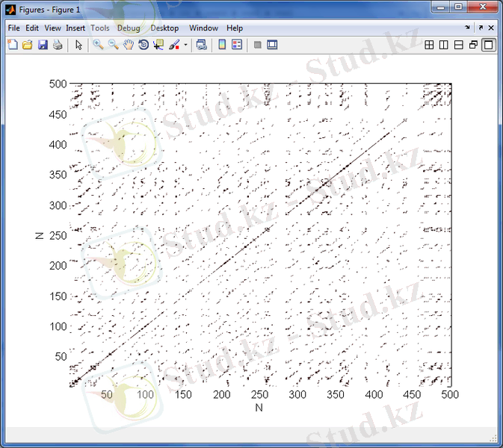Close the docked figure with the menu-bar X
503x448 pixels.
point(491,28)
